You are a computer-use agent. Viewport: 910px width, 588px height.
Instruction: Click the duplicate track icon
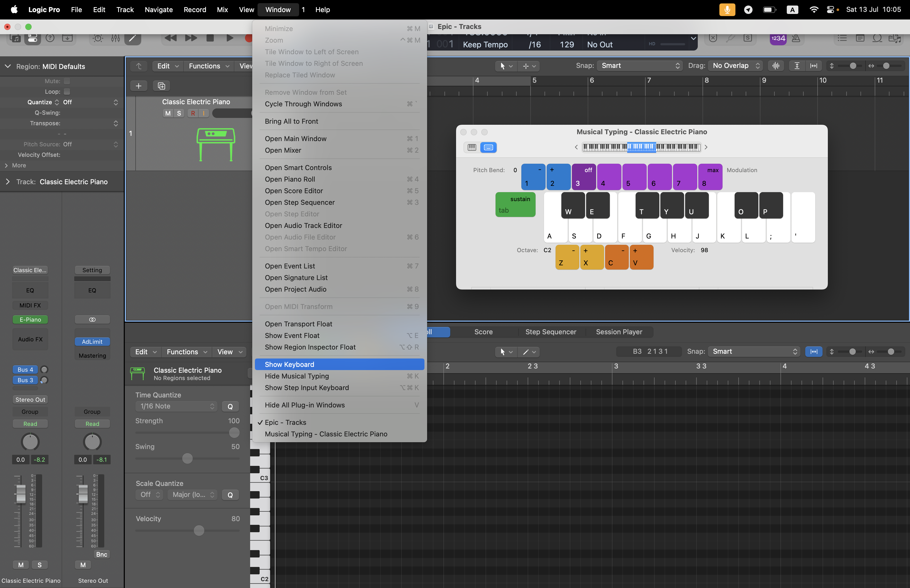pyautogui.click(x=161, y=86)
